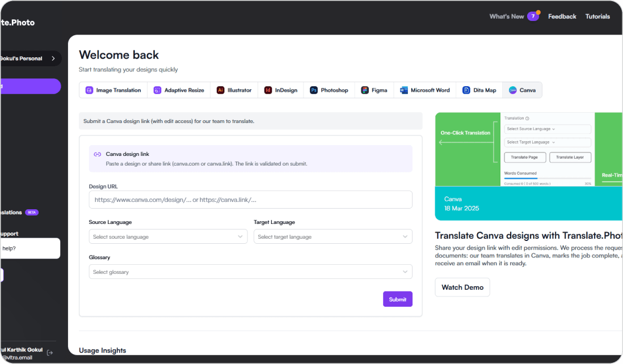
Task: Click the te.Photo logo text
Action: pyautogui.click(x=18, y=23)
